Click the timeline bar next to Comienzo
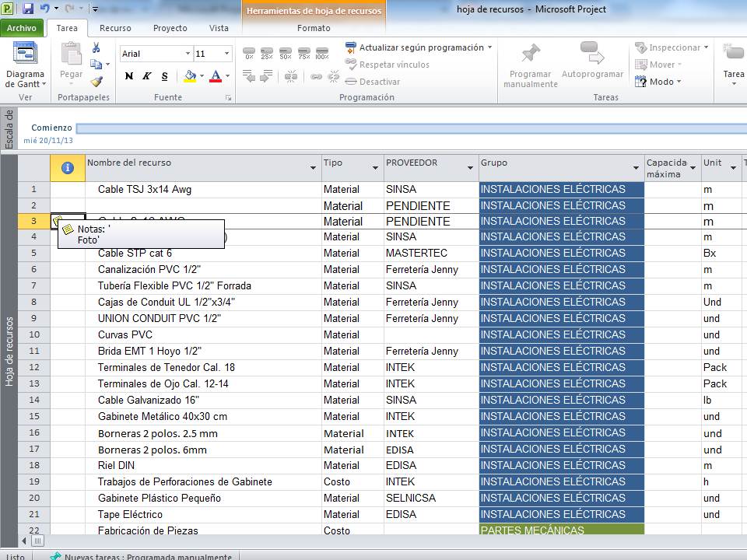747x560 pixels. pyautogui.click(x=412, y=128)
